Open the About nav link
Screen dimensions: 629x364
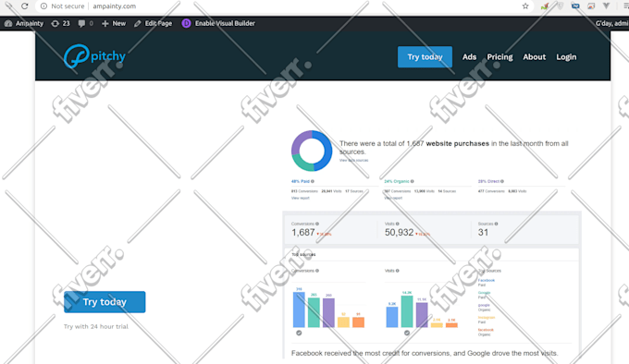[535, 57]
